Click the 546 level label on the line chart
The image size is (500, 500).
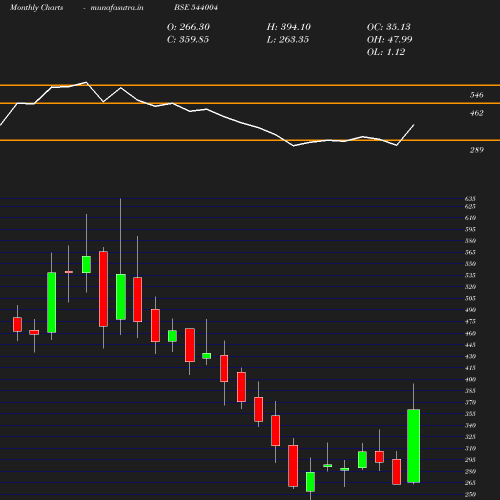click(476, 95)
